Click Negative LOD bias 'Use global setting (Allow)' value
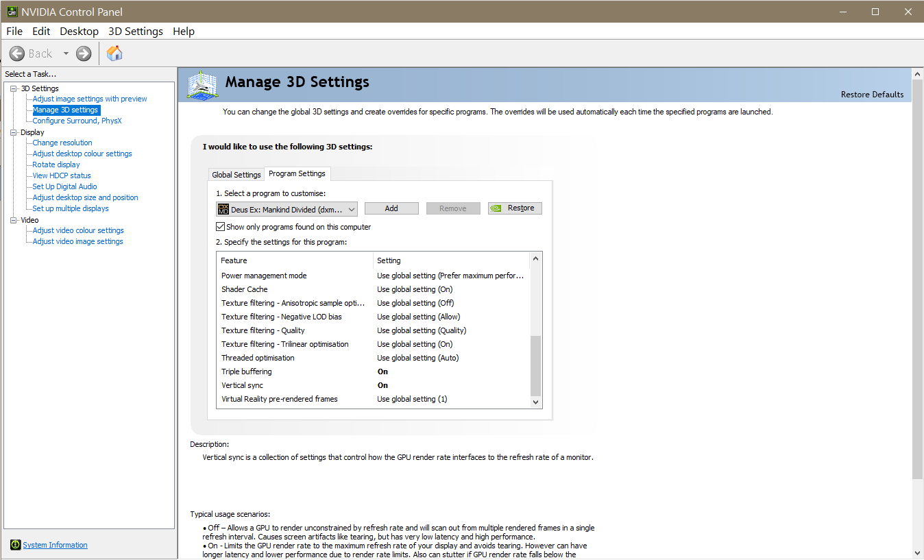The height and width of the screenshot is (560, 924). 419,317
